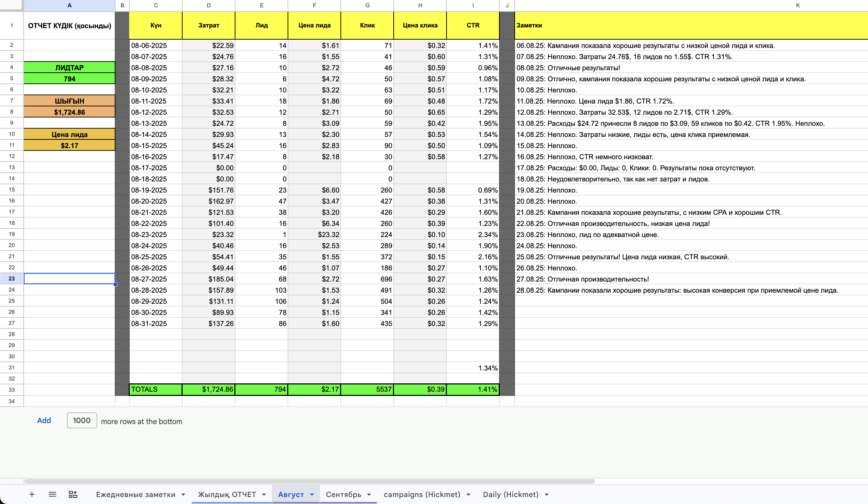Select clicks cell 696

tap(367, 279)
